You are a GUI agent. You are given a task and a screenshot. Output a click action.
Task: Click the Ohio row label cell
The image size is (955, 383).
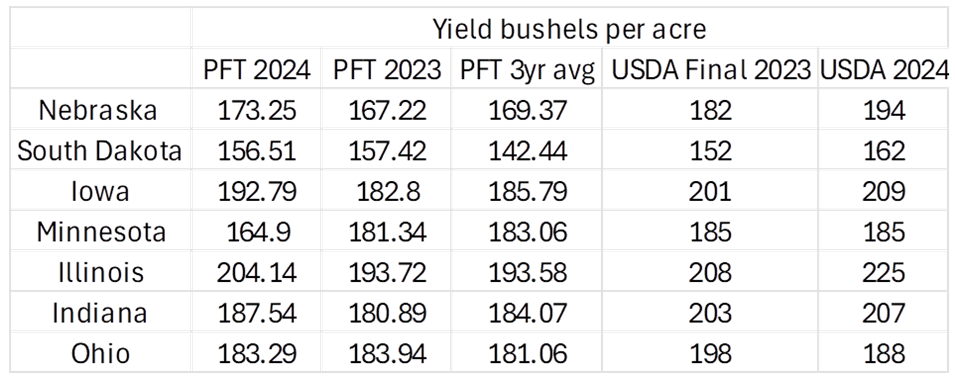point(100,354)
